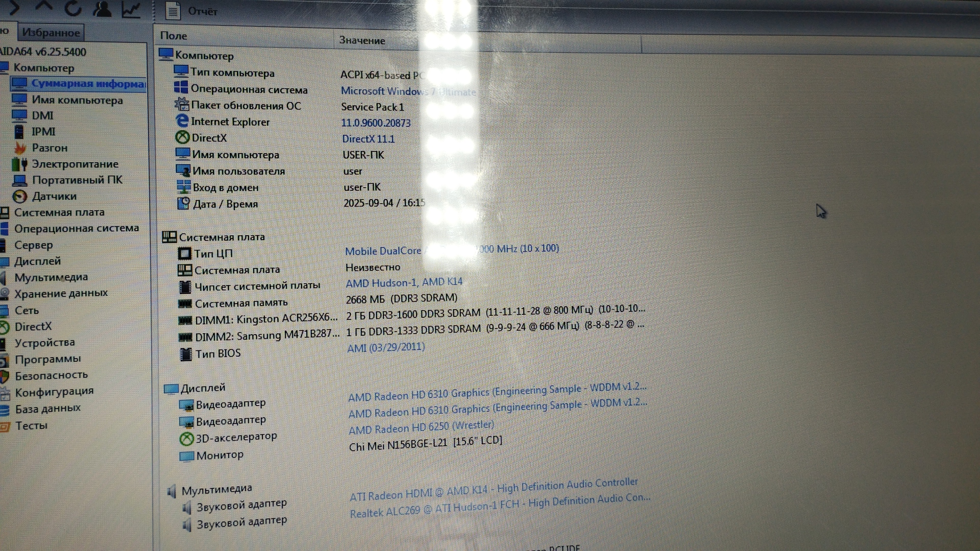This screenshot has width=980, height=551.
Task: Open the graph chart toolbar icon
Action: 131,9
